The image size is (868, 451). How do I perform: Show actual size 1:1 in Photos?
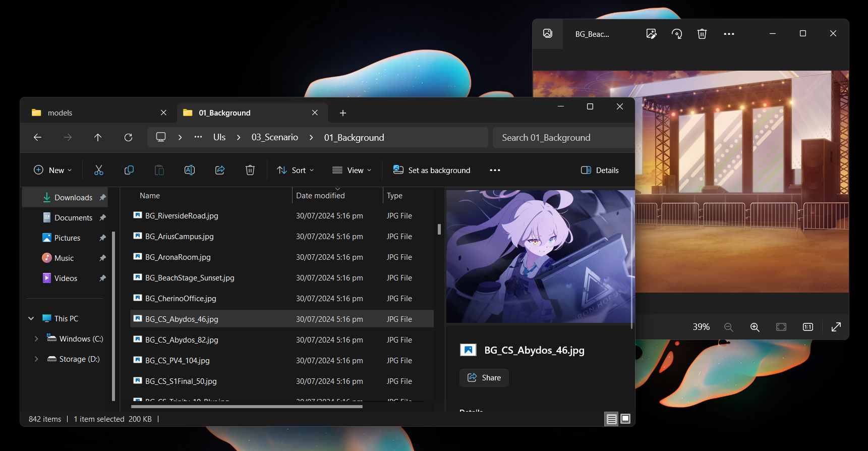click(808, 327)
